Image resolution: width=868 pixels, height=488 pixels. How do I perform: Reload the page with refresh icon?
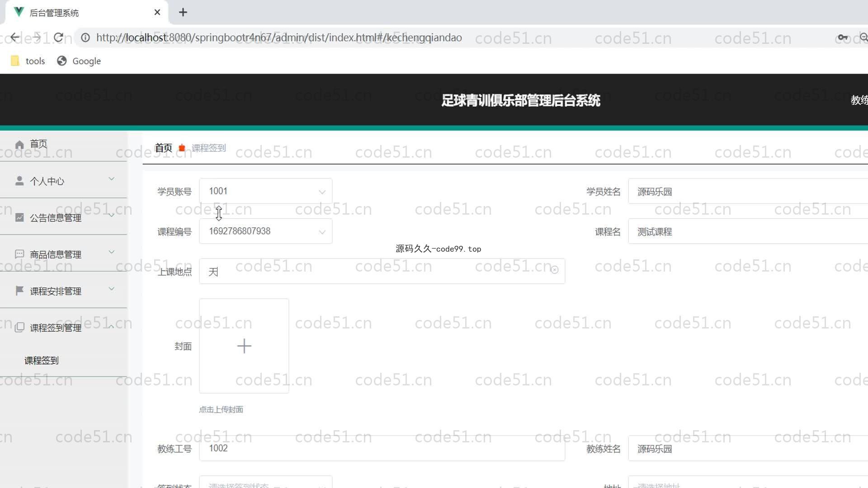pos(58,38)
